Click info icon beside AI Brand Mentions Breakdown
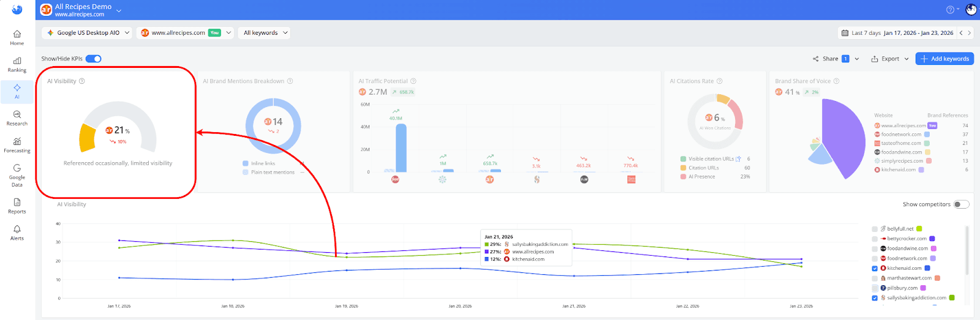 tap(290, 81)
